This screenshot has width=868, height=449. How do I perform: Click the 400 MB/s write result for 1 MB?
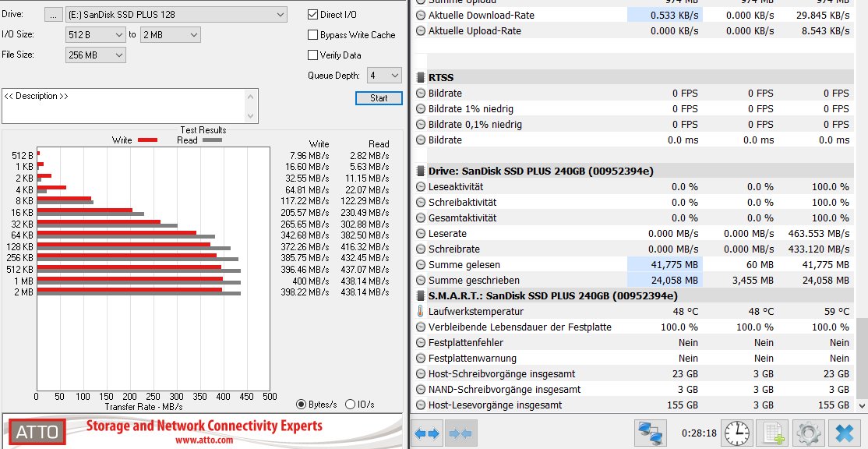point(312,281)
